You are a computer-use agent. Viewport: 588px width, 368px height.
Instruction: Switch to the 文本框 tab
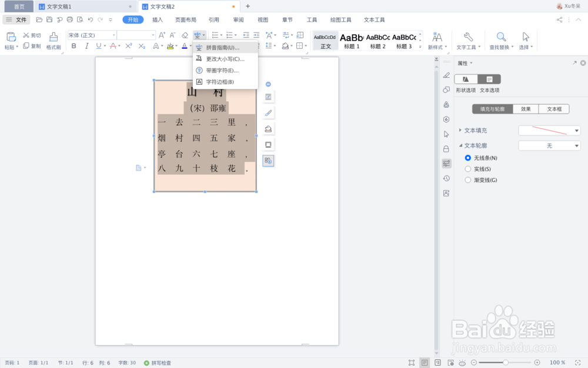coord(554,109)
